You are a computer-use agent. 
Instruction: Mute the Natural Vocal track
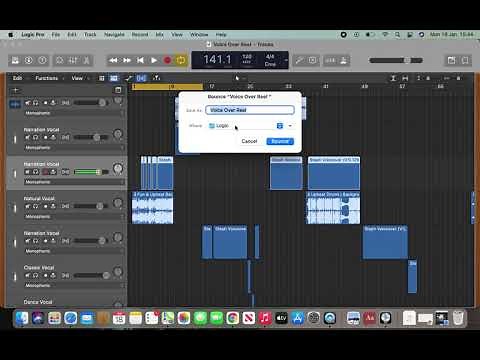[x=27, y=206]
